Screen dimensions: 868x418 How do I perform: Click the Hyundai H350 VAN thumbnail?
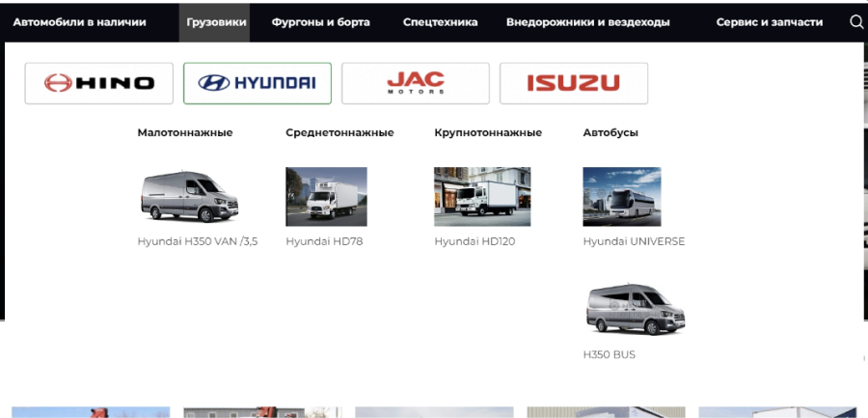coord(190,196)
